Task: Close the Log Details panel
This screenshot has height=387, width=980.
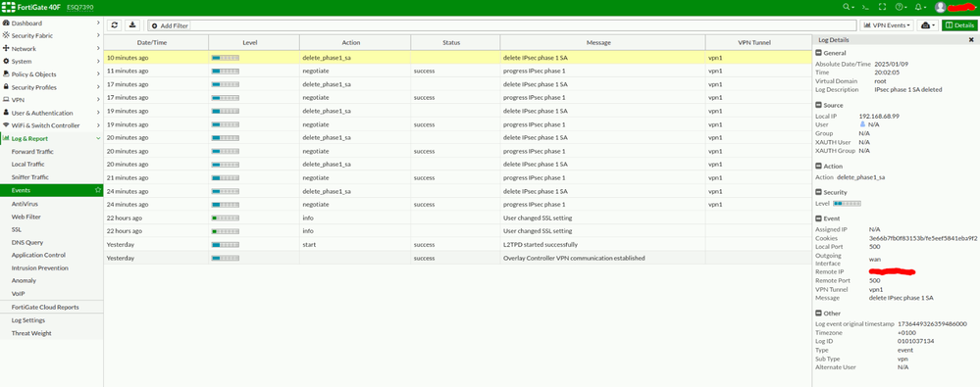Action: [970, 40]
